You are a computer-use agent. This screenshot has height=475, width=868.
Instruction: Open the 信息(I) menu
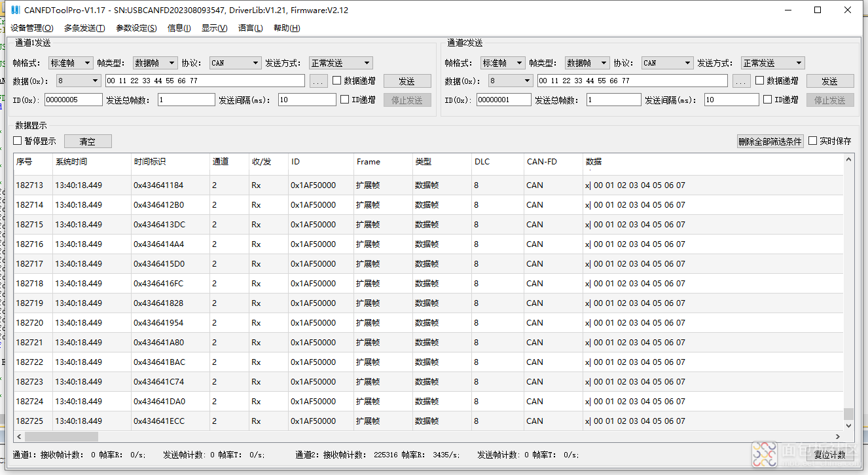179,28
